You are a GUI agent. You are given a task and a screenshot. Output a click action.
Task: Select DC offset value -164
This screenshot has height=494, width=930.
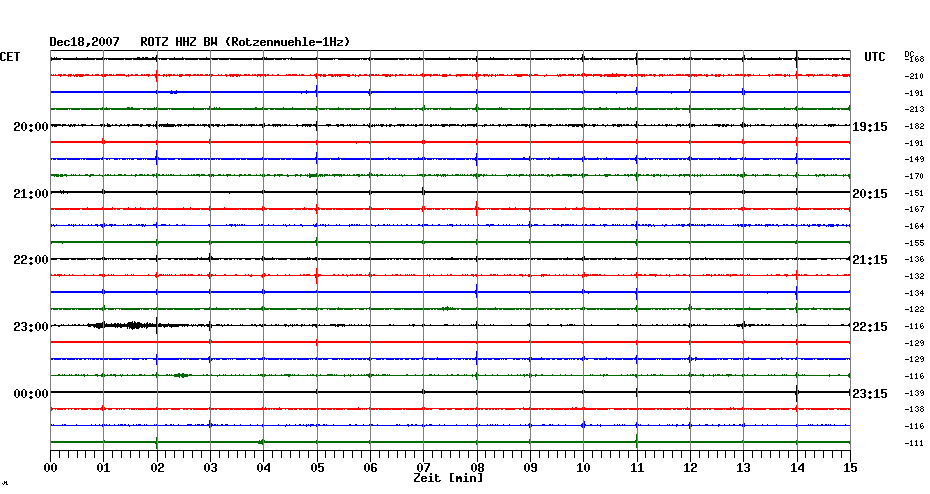point(914,226)
